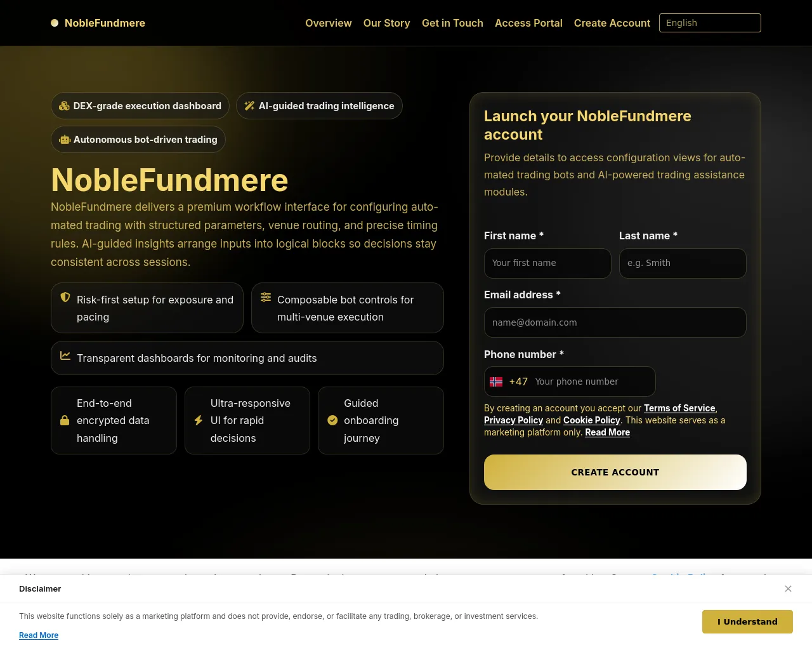This screenshot has height=650, width=812.
Task: Click the Launch your NobleFundmere account heading
Action: point(587,125)
